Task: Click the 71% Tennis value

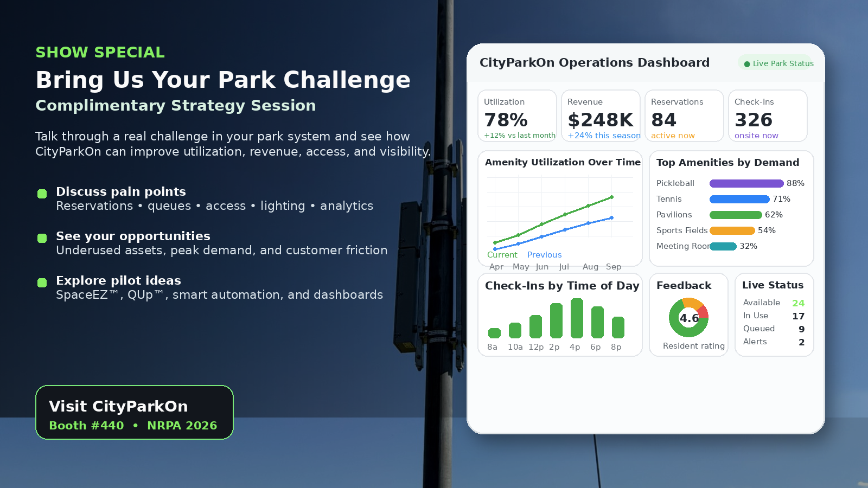Action: (x=781, y=199)
